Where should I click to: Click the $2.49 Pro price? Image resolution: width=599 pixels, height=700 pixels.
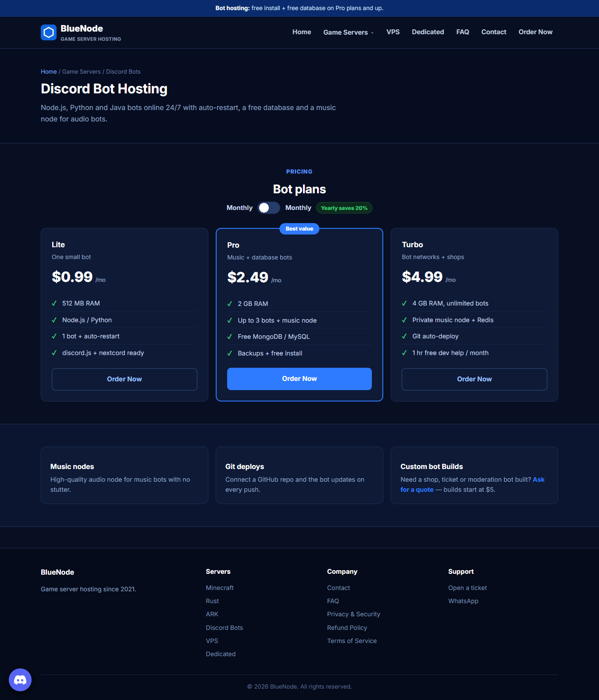[248, 277]
